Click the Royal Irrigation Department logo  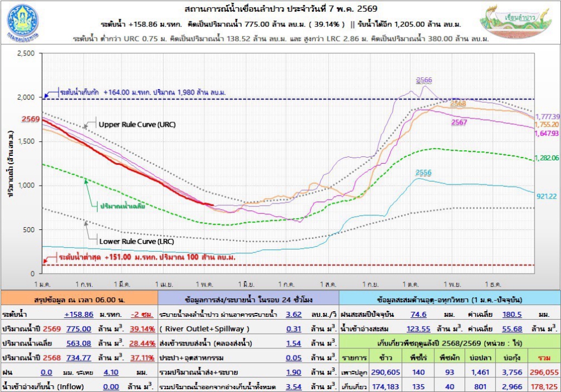point(22,22)
